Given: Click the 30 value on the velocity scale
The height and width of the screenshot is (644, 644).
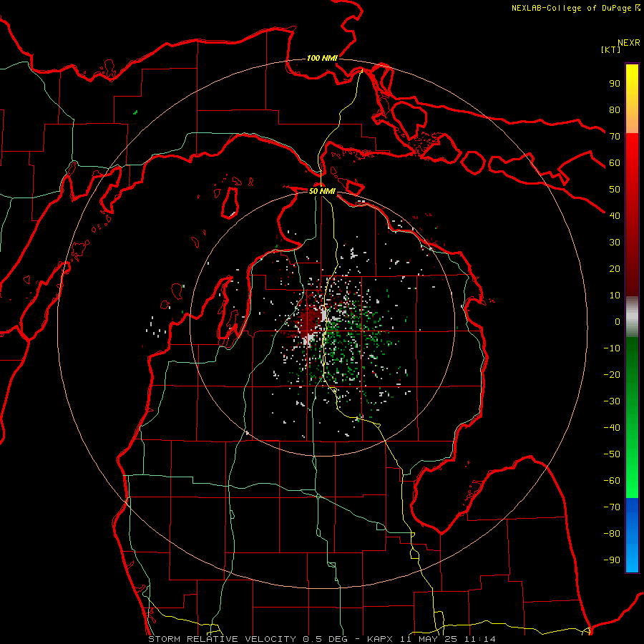Looking at the screenshot, I should coord(615,243).
